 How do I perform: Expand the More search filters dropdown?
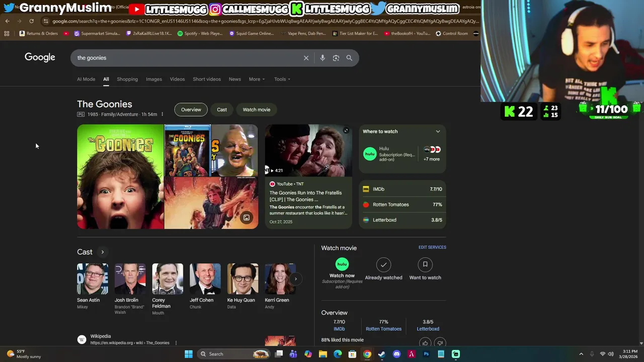tap(257, 79)
